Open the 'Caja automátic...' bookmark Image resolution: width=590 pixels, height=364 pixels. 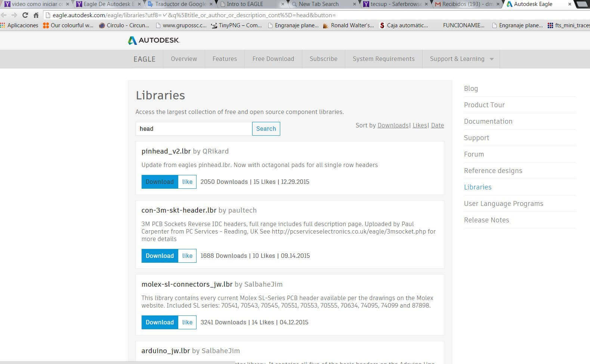tap(404, 25)
